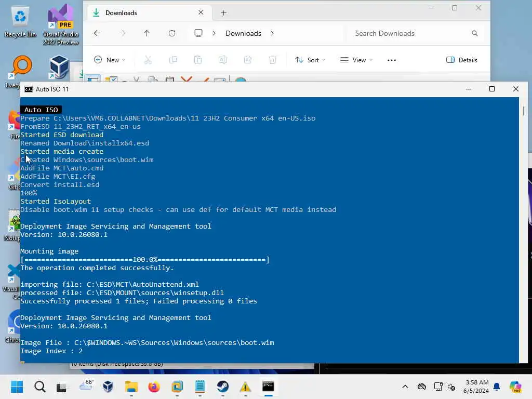Open the Sort dropdown menu

click(310, 60)
